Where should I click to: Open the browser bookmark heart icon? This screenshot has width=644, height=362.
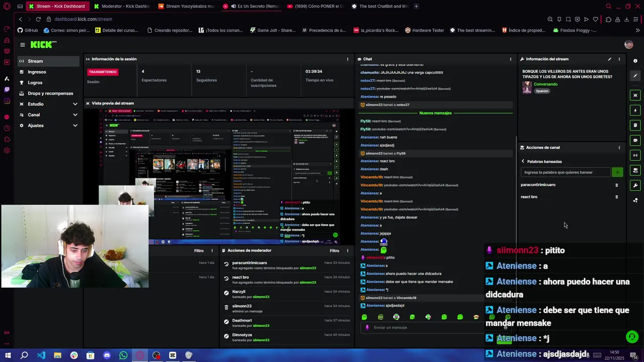pyautogui.click(x=596, y=19)
